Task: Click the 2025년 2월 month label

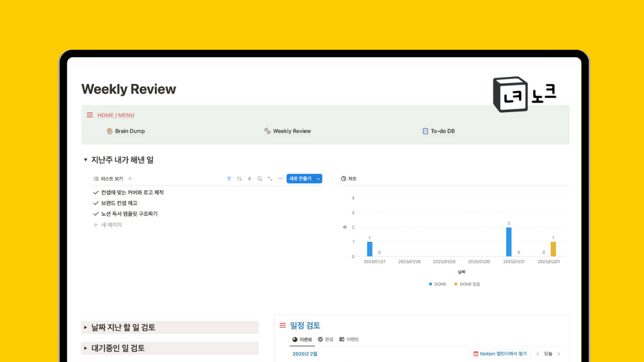Action: click(305, 354)
